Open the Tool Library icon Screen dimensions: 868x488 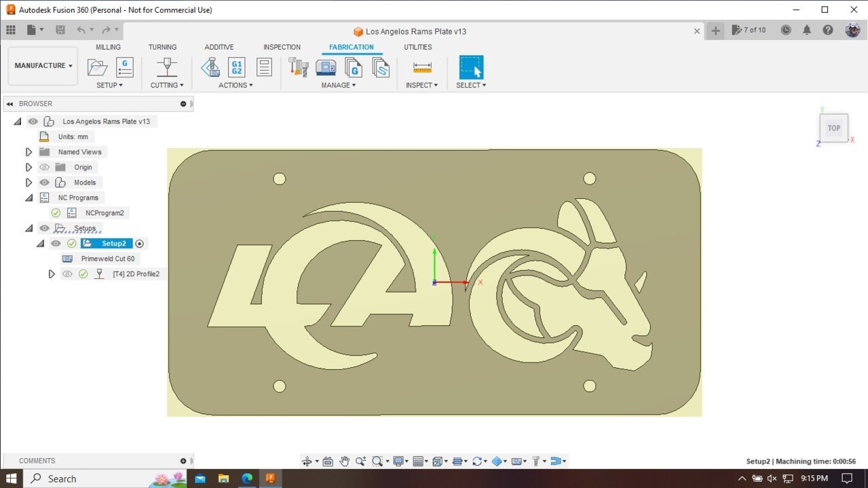(x=299, y=67)
